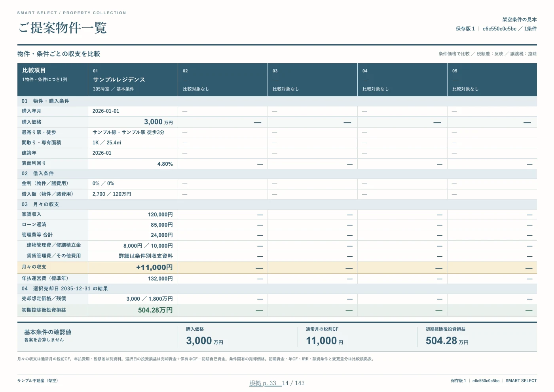Click the 詳細は条件別収支資料 text
The width and height of the screenshot is (554, 392).
point(146,256)
